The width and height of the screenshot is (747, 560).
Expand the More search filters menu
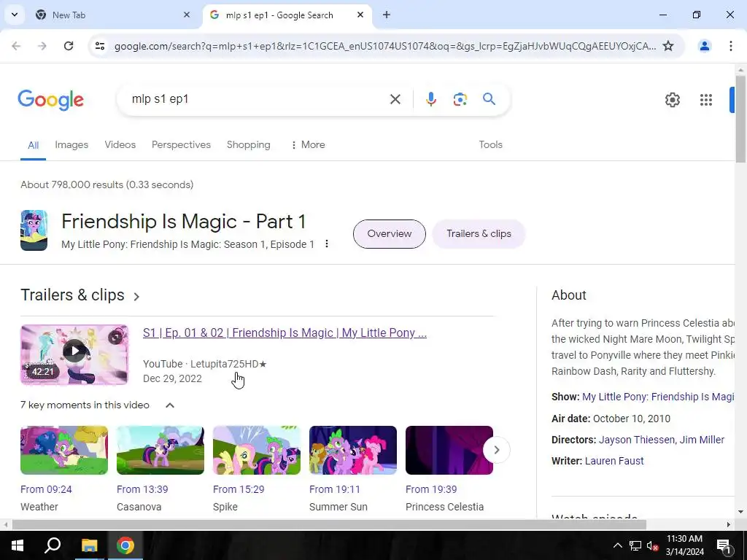pos(308,144)
